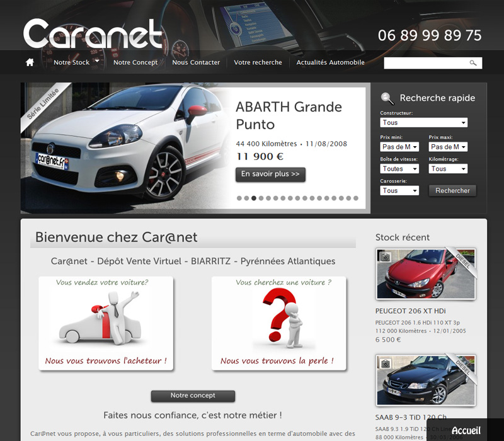Image resolution: width=504 pixels, height=441 pixels.
Task: Click the phone number 06 89 99 89 75
Action: point(430,35)
